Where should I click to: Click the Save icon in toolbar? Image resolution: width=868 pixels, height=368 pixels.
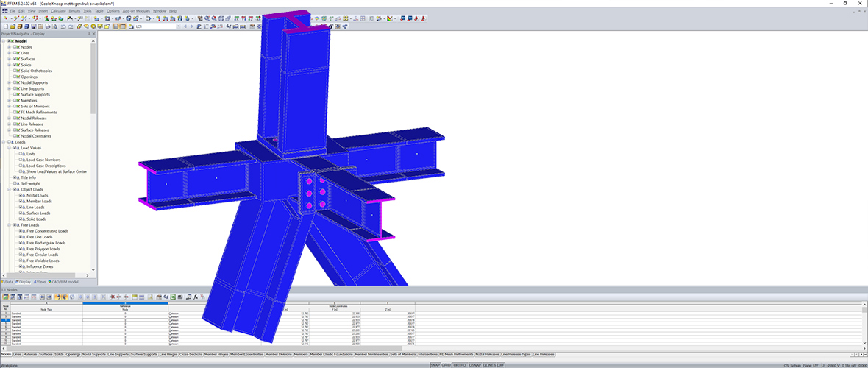click(33, 26)
